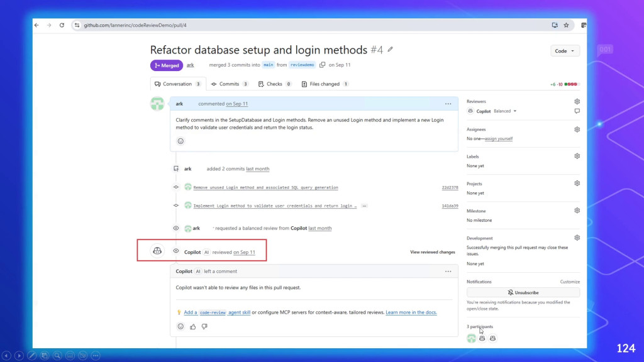This screenshot has height=362, width=644.
Task: Add emoji reaction to Copilot's comment
Action: [180, 327]
